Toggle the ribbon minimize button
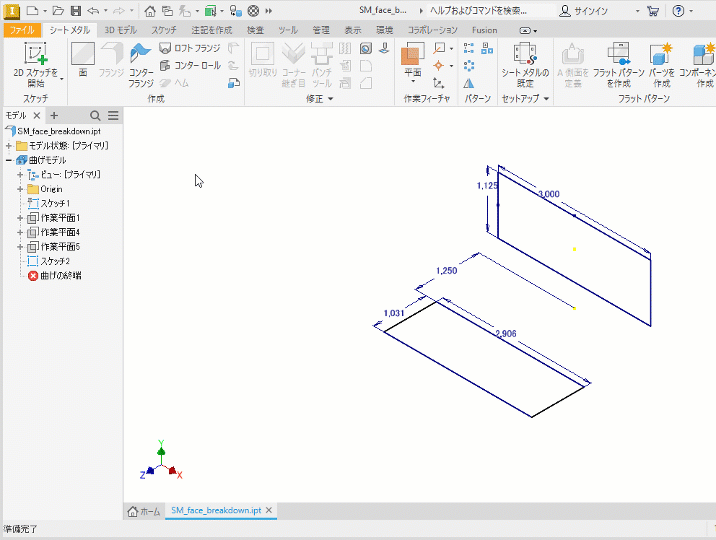716x540 pixels. 525,31
